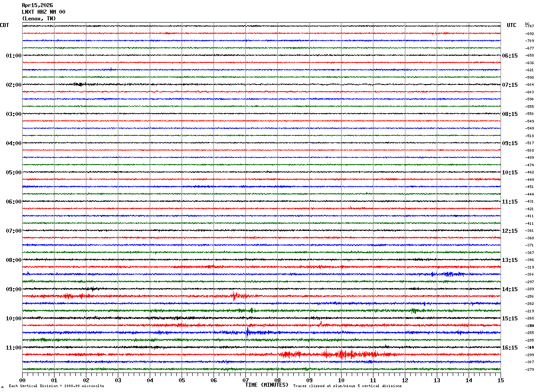
Task: Click the DC offset value -444
Action: pyautogui.click(x=530, y=194)
